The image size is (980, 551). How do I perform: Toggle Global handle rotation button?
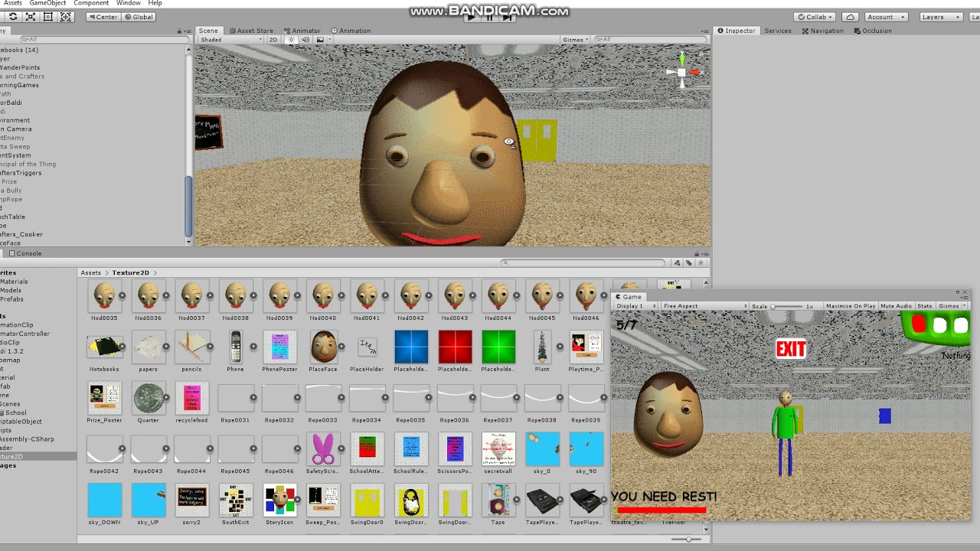tap(139, 17)
